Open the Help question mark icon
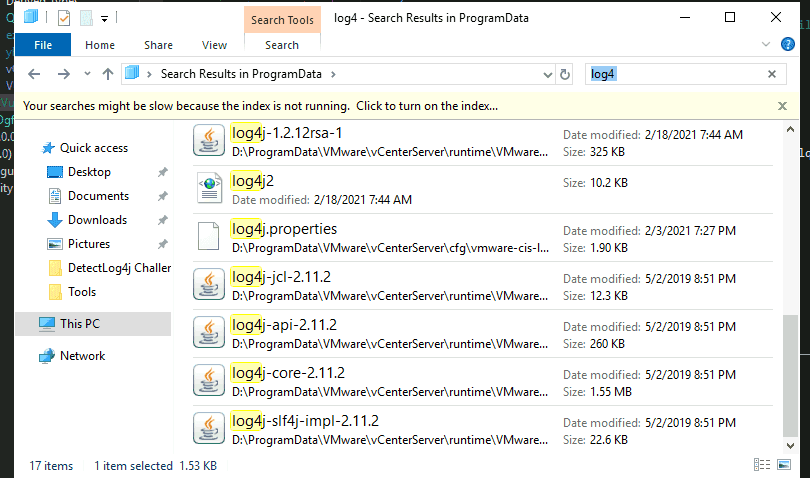 click(x=787, y=44)
